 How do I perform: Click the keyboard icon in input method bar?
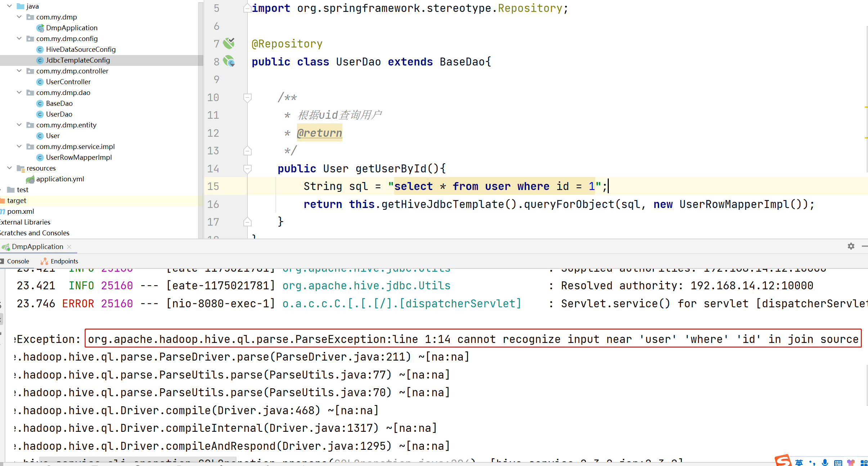tap(838, 462)
